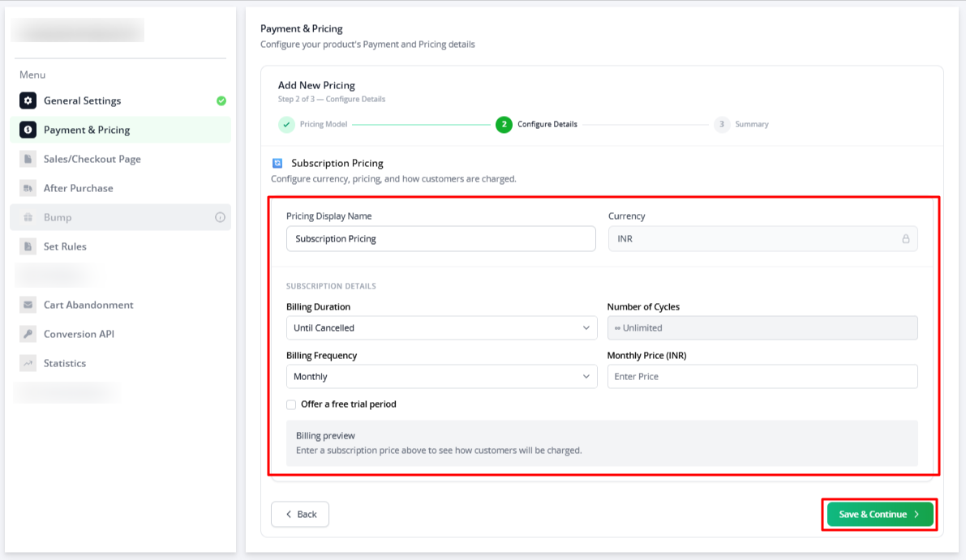
Task: Click the Summary step label
Action: (752, 124)
